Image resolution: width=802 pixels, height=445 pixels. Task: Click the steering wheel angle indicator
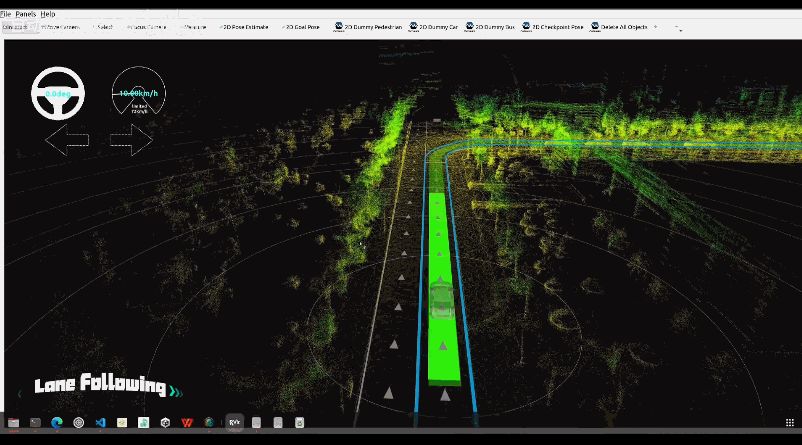[58, 93]
